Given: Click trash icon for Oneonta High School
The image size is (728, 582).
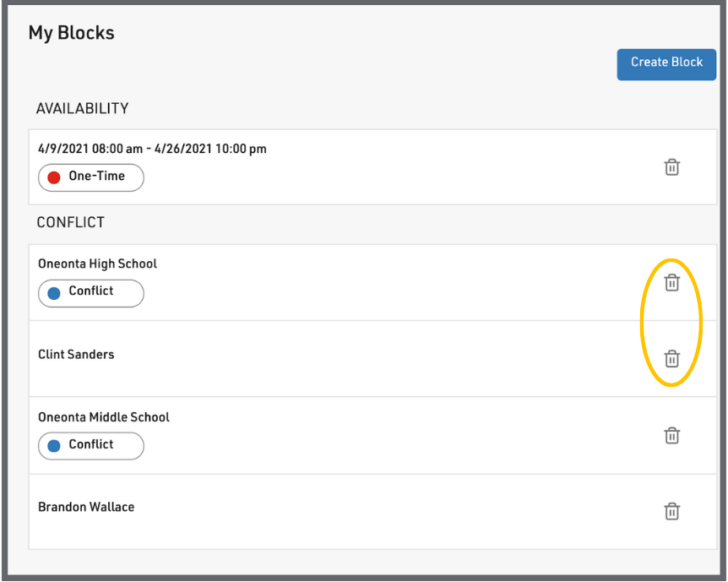Looking at the screenshot, I should (671, 283).
